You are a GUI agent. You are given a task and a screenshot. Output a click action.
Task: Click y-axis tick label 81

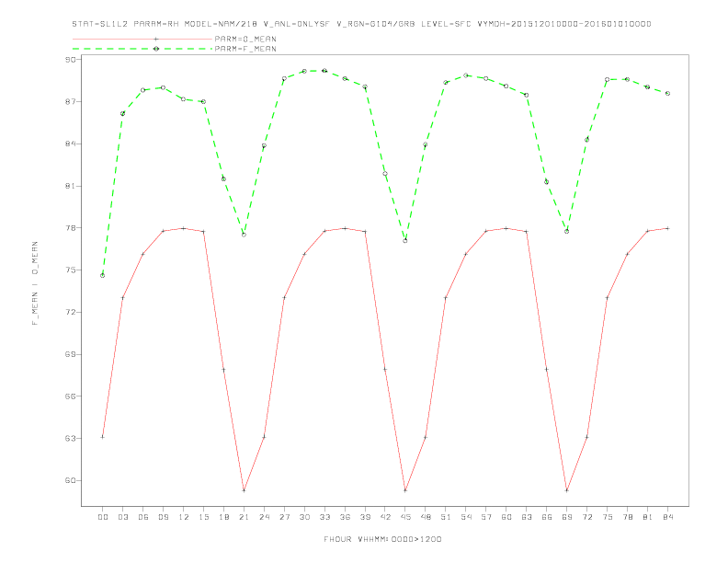[71, 186]
